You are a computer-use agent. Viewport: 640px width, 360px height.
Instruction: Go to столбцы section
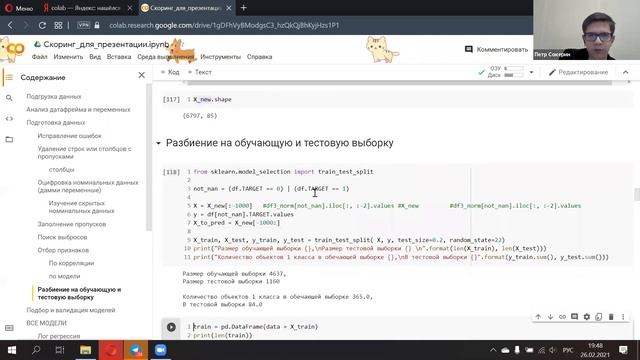pyautogui.click(x=62, y=169)
